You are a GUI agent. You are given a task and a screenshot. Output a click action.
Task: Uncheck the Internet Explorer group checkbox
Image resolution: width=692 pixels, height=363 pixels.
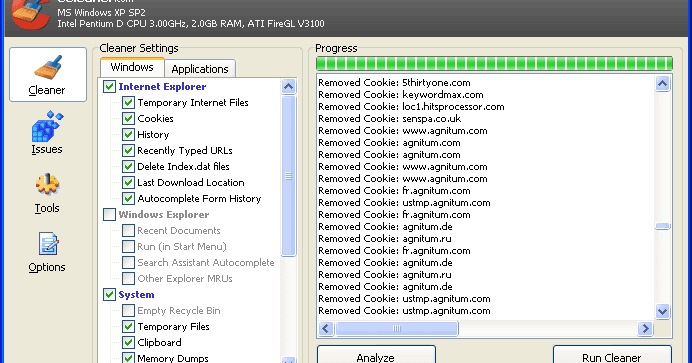pos(109,86)
